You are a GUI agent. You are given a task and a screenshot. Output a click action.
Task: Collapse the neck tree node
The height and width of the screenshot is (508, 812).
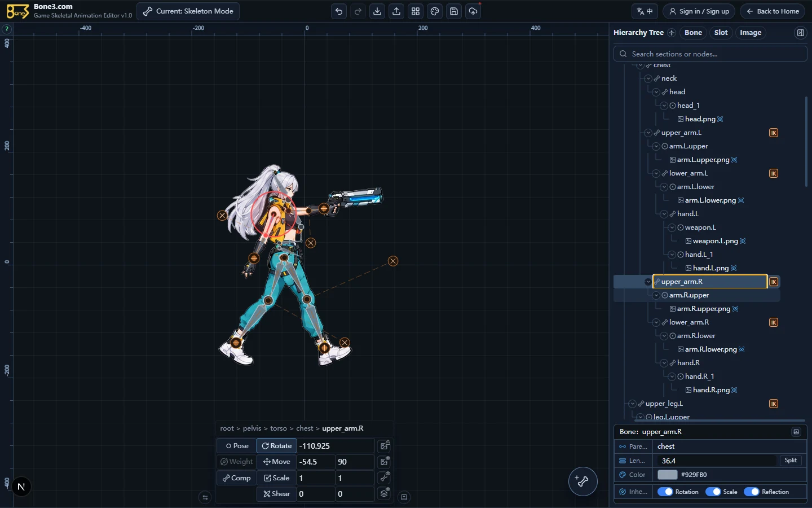[x=648, y=78]
